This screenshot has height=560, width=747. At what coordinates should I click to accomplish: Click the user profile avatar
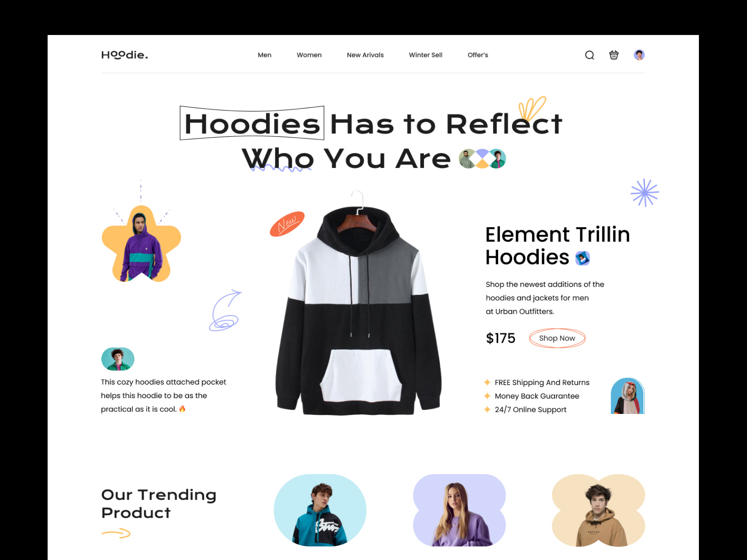(x=639, y=55)
